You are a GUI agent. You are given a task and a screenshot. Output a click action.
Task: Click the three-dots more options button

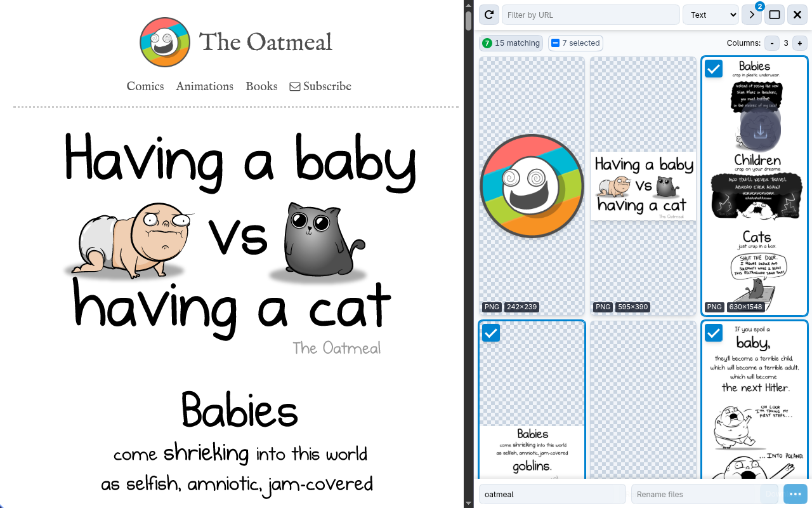(x=796, y=494)
